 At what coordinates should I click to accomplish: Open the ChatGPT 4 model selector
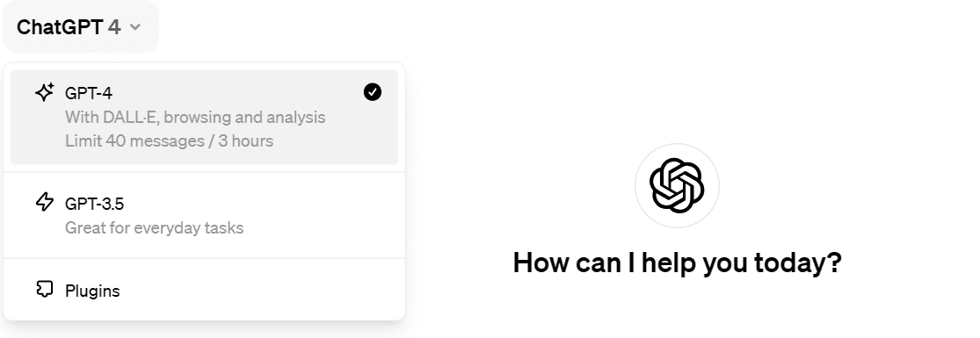coord(81,27)
